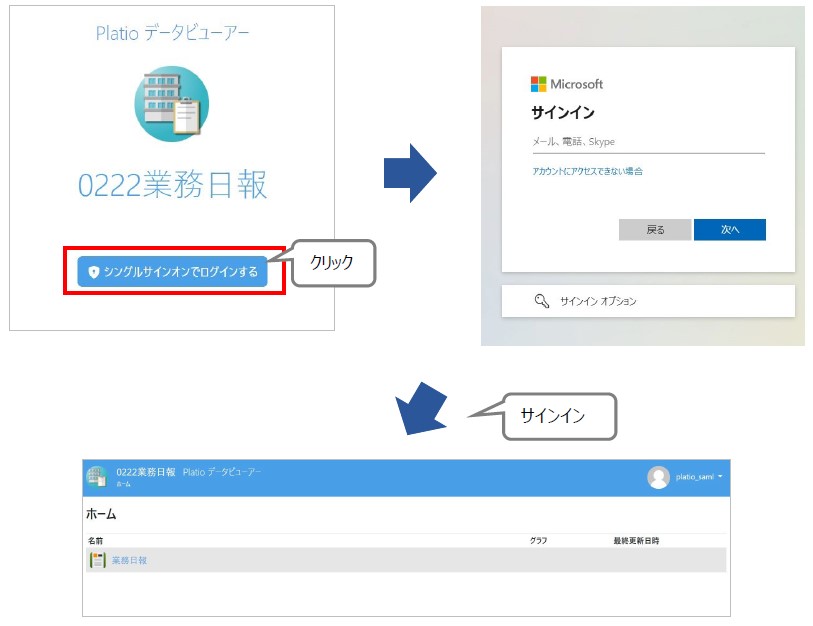Open the platio_saml user dropdown
813x626 pixels.
click(699, 477)
